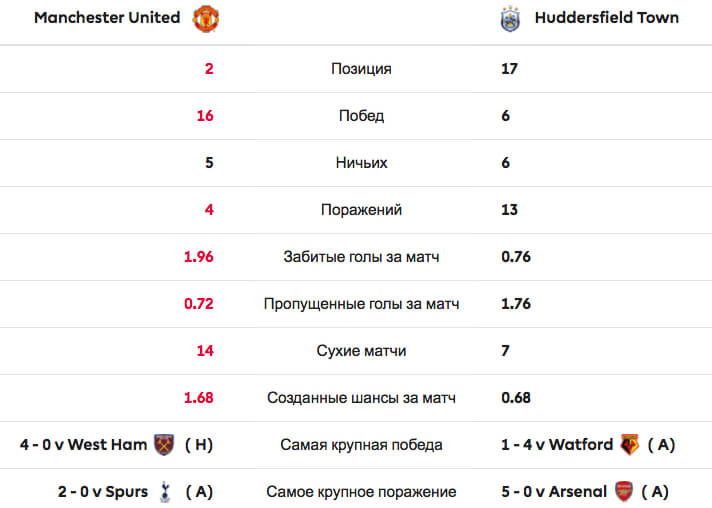The height and width of the screenshot is (508, 712).
Task: Click the West Ham crest icon
Action: pos(164,444)
